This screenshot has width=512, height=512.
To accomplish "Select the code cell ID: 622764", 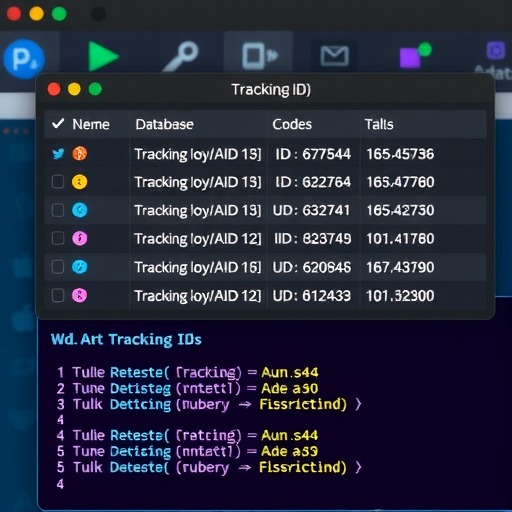I will click(x=313, y=182).
